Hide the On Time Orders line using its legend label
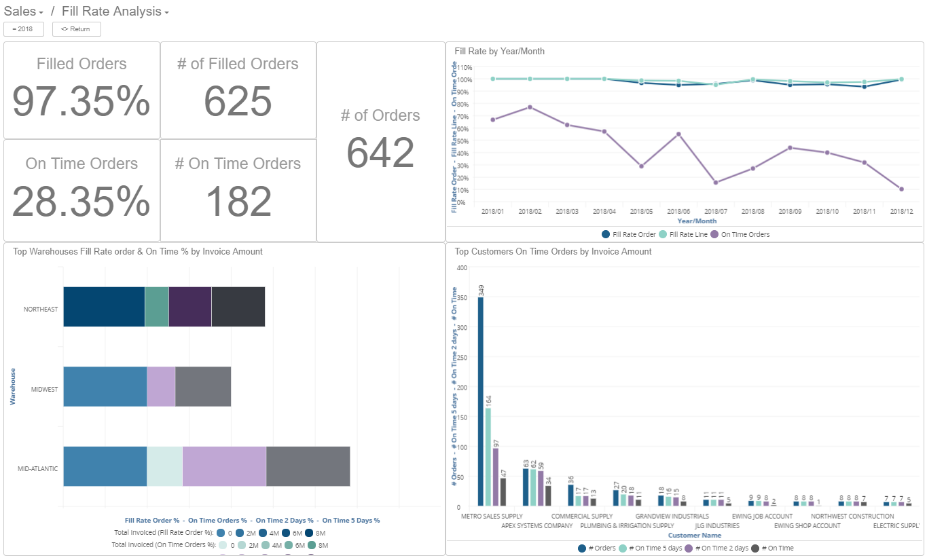 pyautogui.click(x=745, y=234)
